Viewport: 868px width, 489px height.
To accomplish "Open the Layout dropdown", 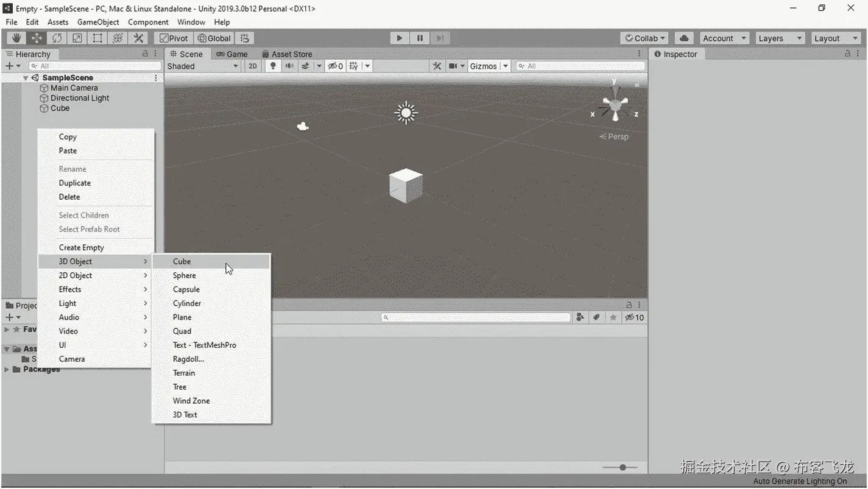I will (x=835, y=38).
